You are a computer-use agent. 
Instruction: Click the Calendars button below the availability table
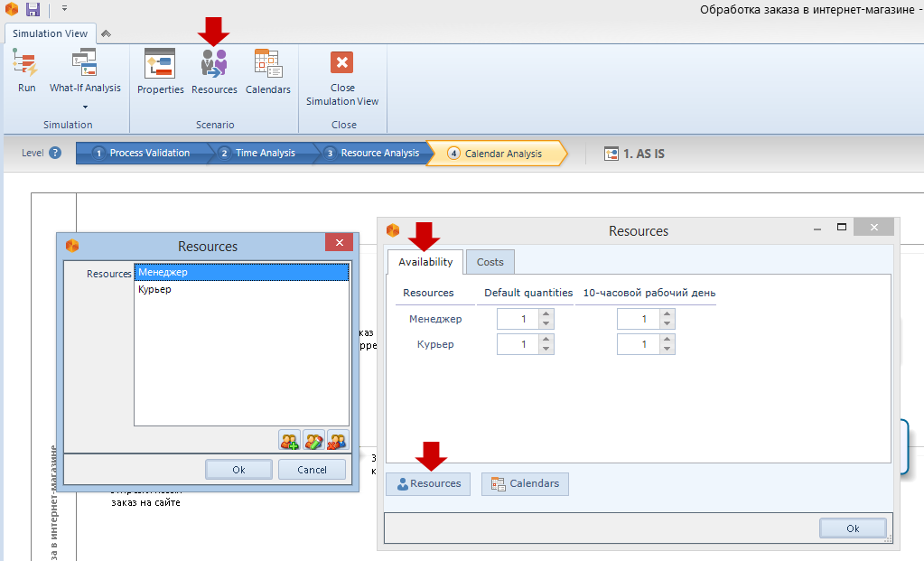(x=525, y=484)
